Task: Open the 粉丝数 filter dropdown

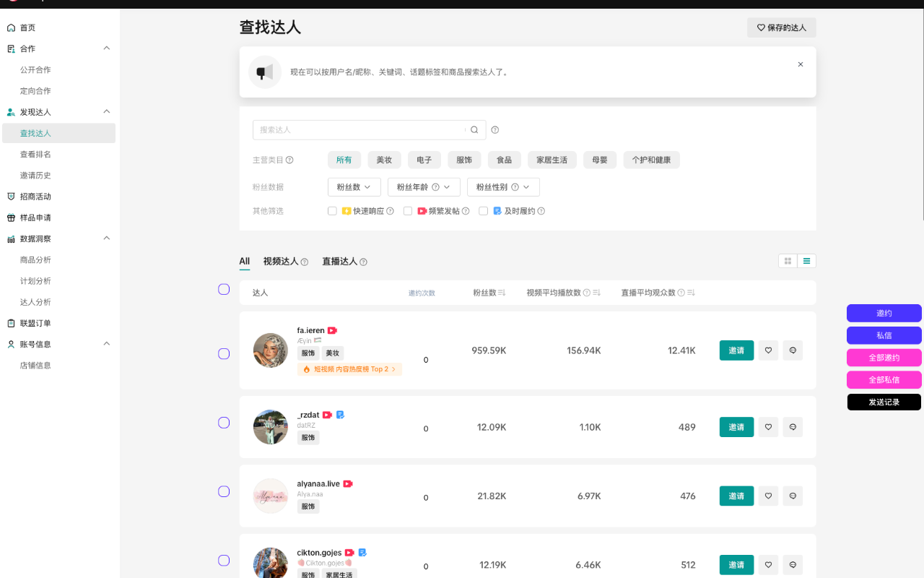Action: pos(354,186)
